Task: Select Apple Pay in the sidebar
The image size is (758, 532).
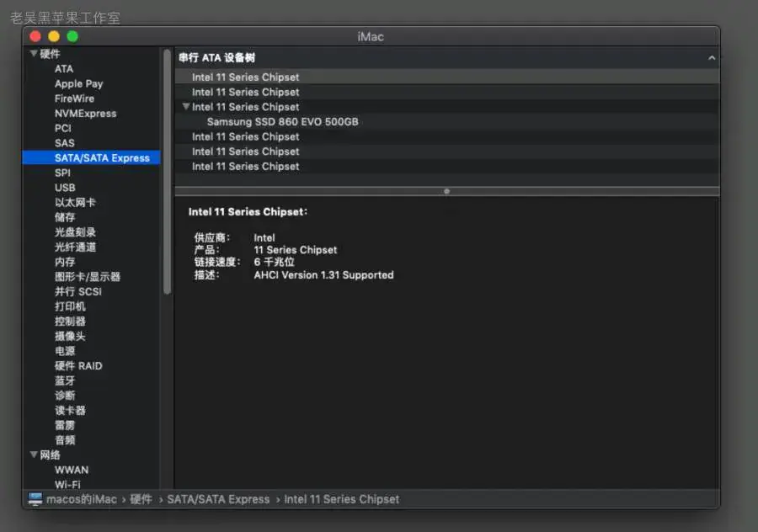Action: click(79, 84)
